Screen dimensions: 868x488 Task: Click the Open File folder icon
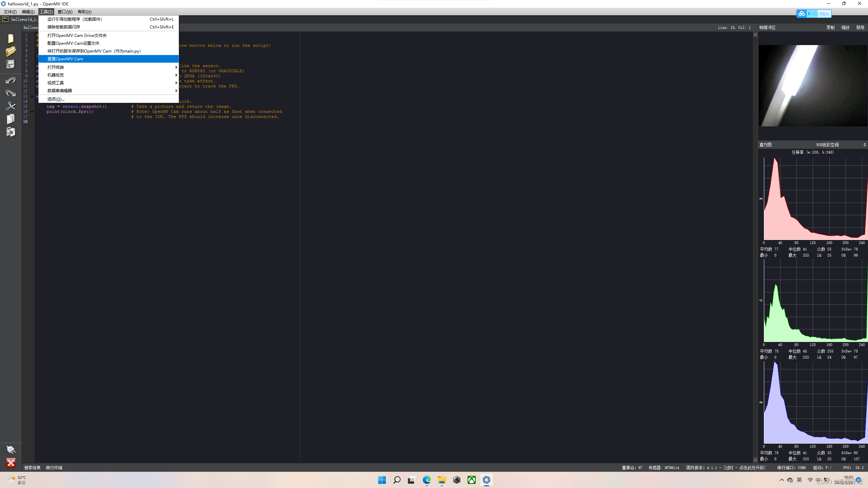coord(11,52)
